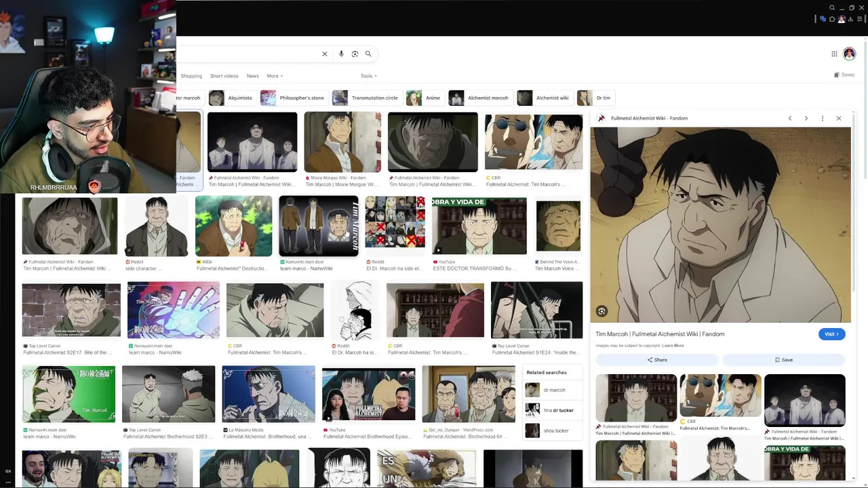868x488 pixels.
Task: Expand the More search filters dropdown
Action: pyautogui.click(x=275, y=76)
